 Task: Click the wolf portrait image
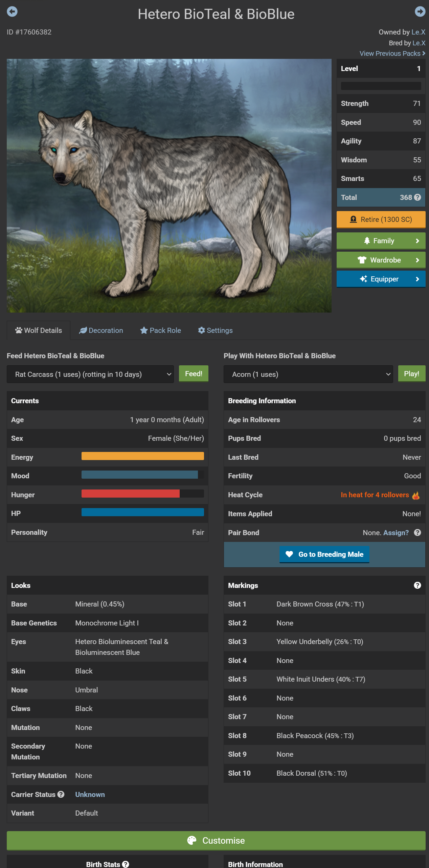(169, 186)
